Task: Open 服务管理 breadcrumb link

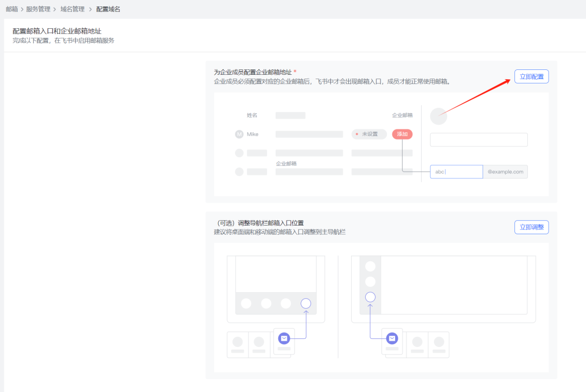Action: (38, 9)
